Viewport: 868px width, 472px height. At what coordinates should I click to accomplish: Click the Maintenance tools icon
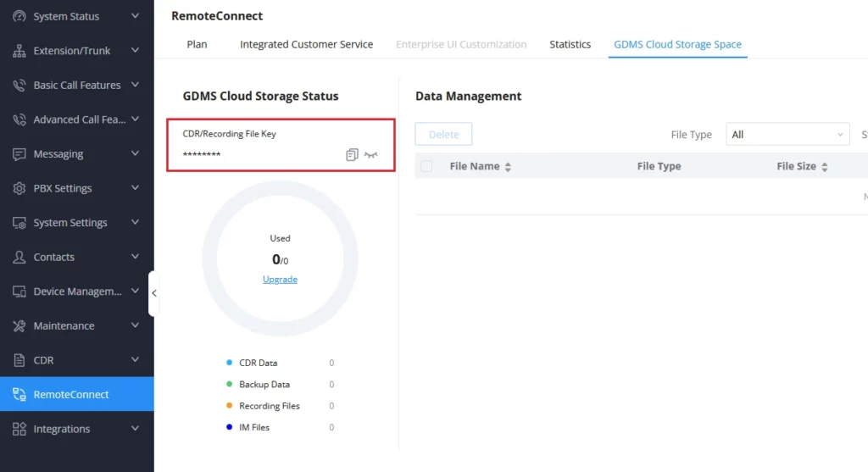(x=19, y=325)
